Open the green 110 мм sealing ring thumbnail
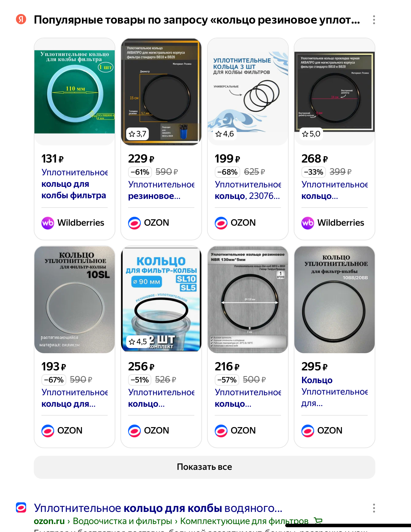Screen dimensions: 411x532 (x=75, y=92)
